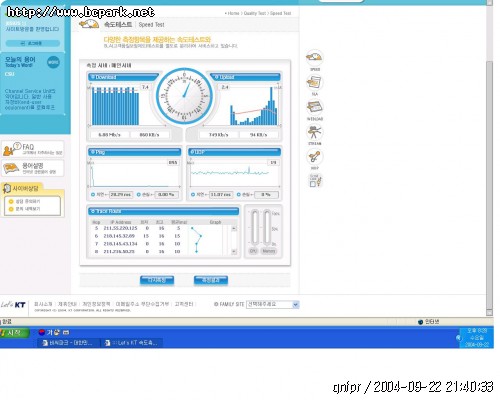Go to Quality Test in the breadcrumb

click(x=255, y=13)
